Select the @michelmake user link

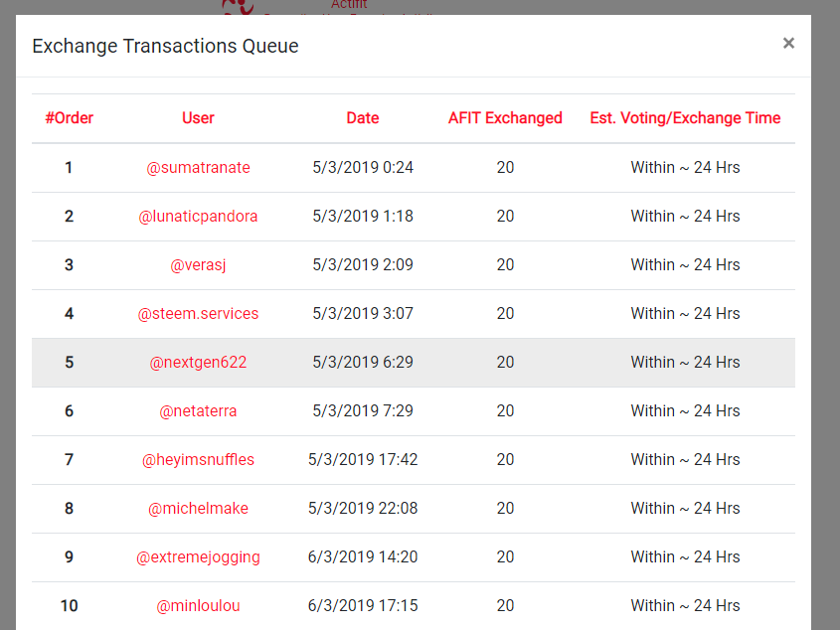[x=198, y=509]
